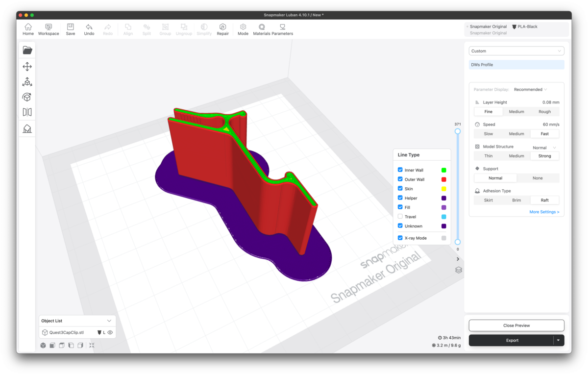Click the Group toolbar icon
This screenshot has width=588, height=375.
click(x=165, y=29)
